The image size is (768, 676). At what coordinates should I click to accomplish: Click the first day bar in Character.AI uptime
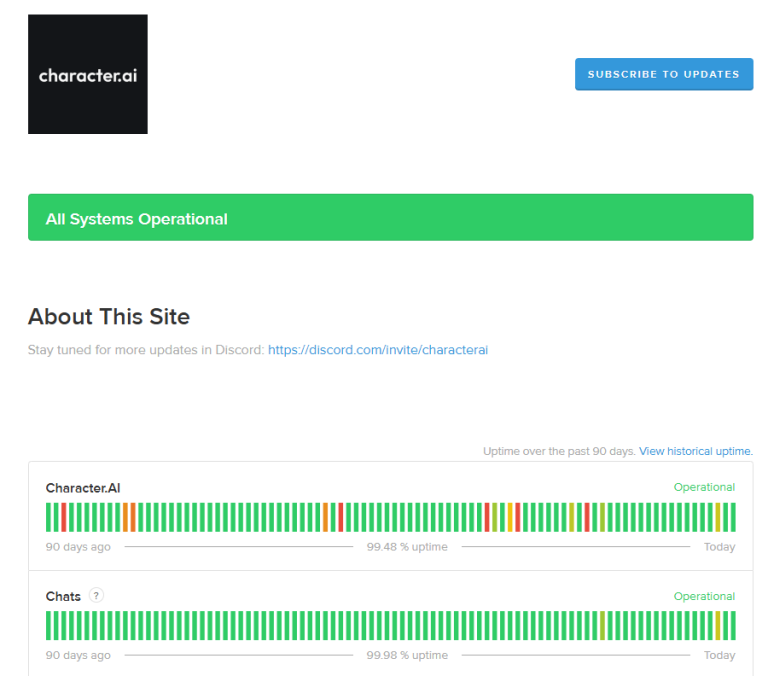(x=49, y=517)
